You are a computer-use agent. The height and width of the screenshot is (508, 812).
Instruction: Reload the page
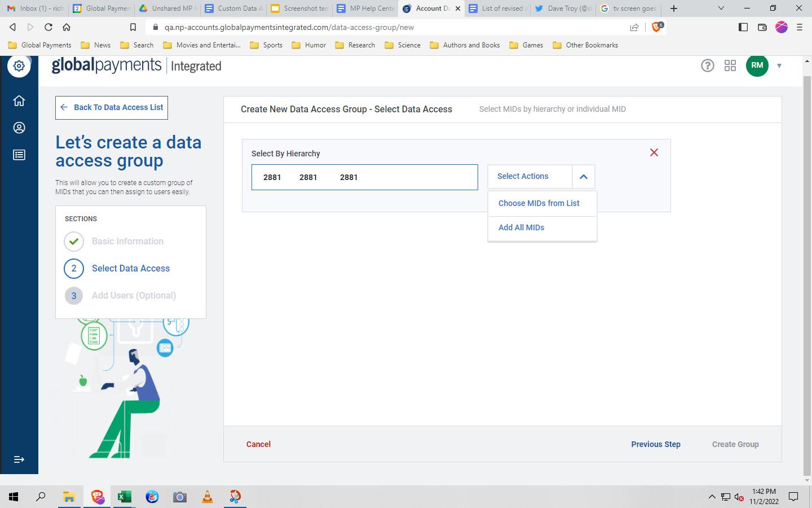(48, 27)
